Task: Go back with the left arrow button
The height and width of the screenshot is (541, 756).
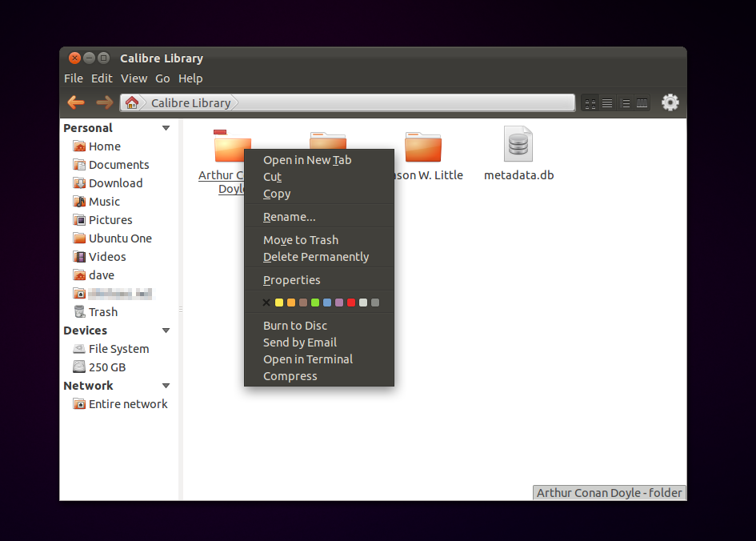Action: coord(76,102)
